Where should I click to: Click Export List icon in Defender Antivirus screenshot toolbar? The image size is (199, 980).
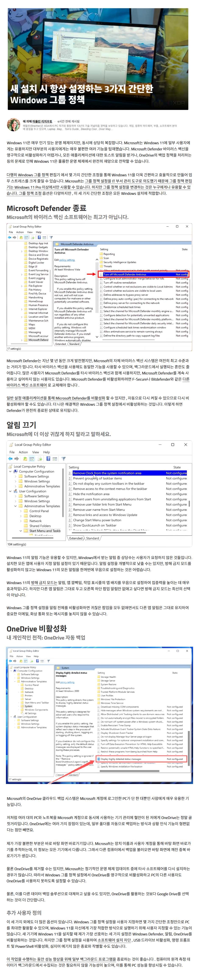coord(33,237)
